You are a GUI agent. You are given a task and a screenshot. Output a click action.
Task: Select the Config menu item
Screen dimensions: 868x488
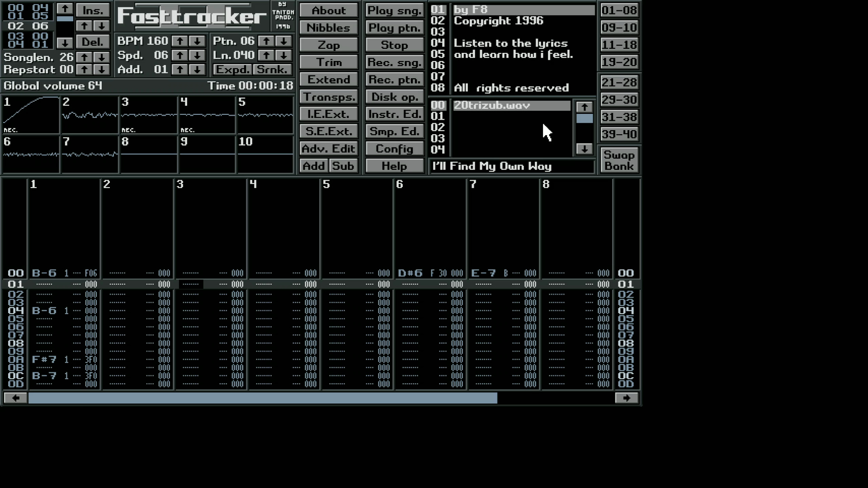click(x=394, y=148)
